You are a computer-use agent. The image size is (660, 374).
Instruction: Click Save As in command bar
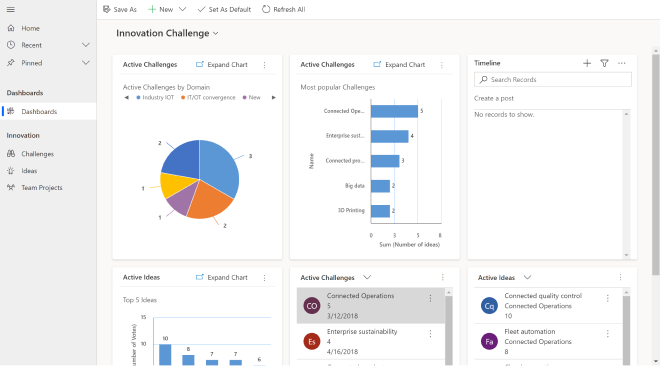click(x=120, y=9)
